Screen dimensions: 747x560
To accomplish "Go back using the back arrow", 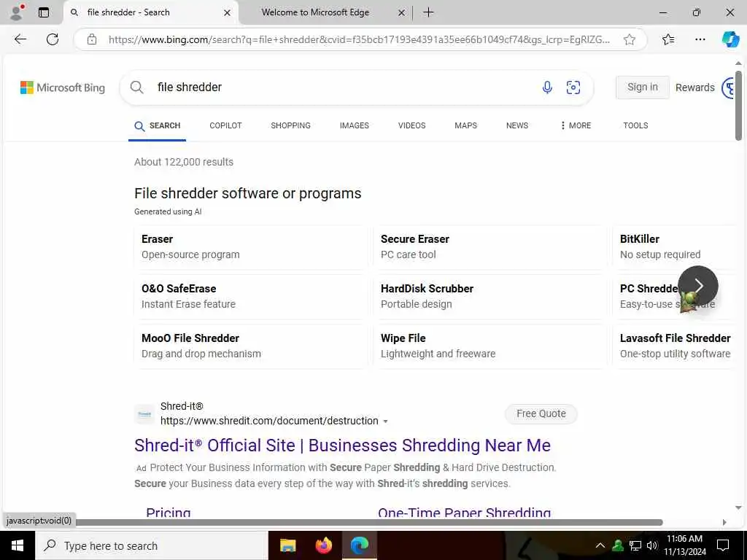I will [20, 39].
